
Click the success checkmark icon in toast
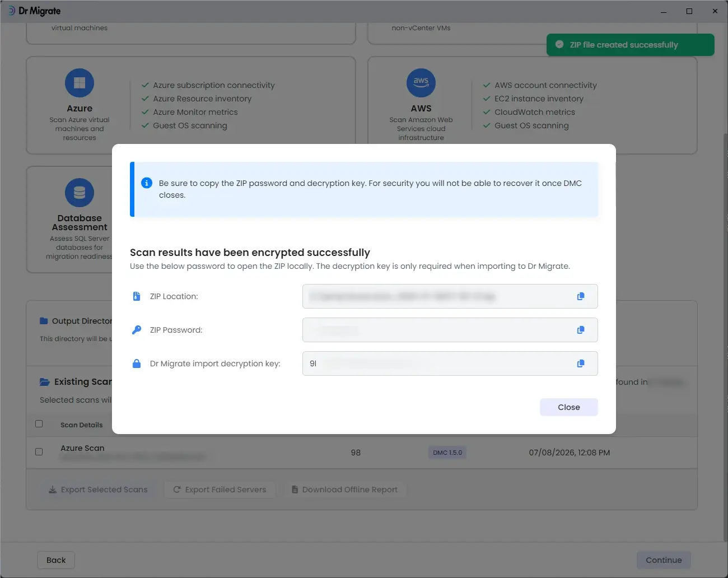point(559,45)
